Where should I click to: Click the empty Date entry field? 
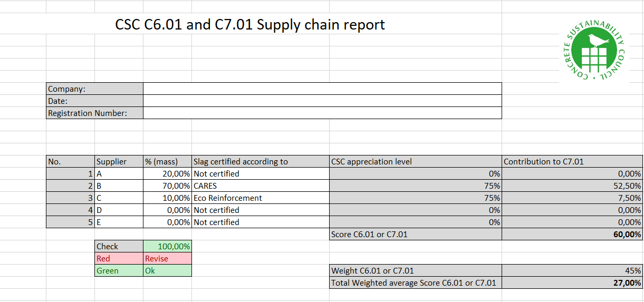point(322,101)
